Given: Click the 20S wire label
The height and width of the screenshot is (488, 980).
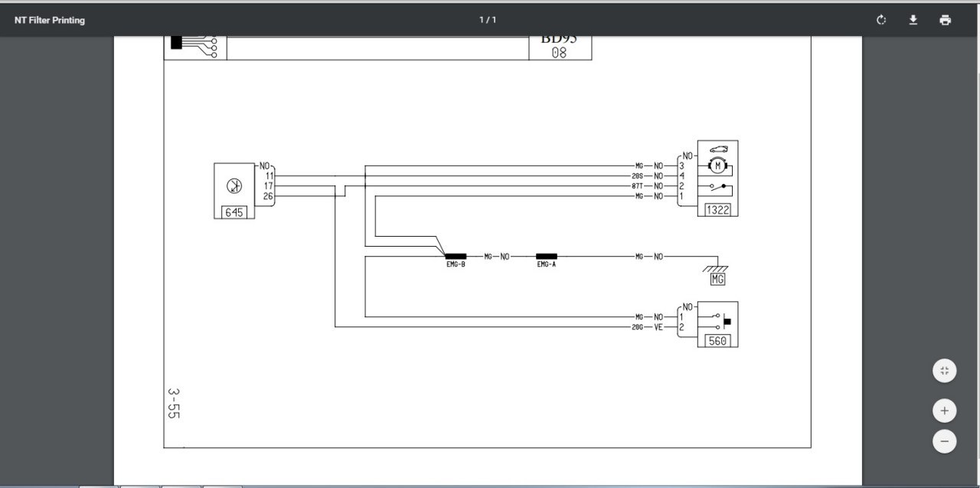Looking at the screenshot, I should (637, 176).
